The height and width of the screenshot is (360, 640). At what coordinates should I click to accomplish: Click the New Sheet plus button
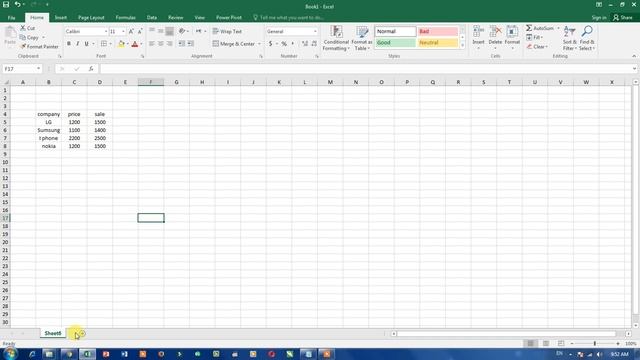pyautogui.click(x=82, y=333)
